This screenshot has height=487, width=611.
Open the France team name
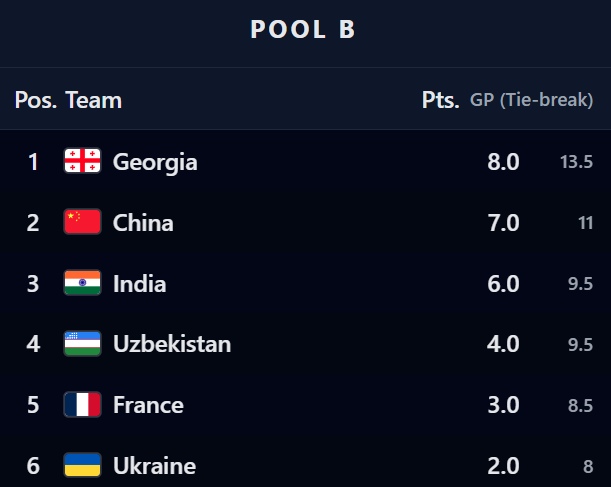tap(148, 405)
